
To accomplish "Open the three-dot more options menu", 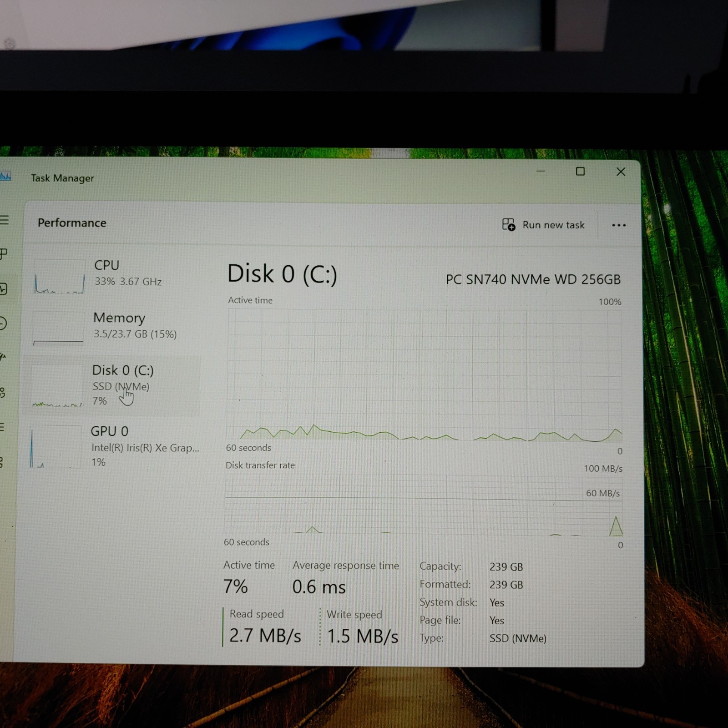I will pos(619,225).
